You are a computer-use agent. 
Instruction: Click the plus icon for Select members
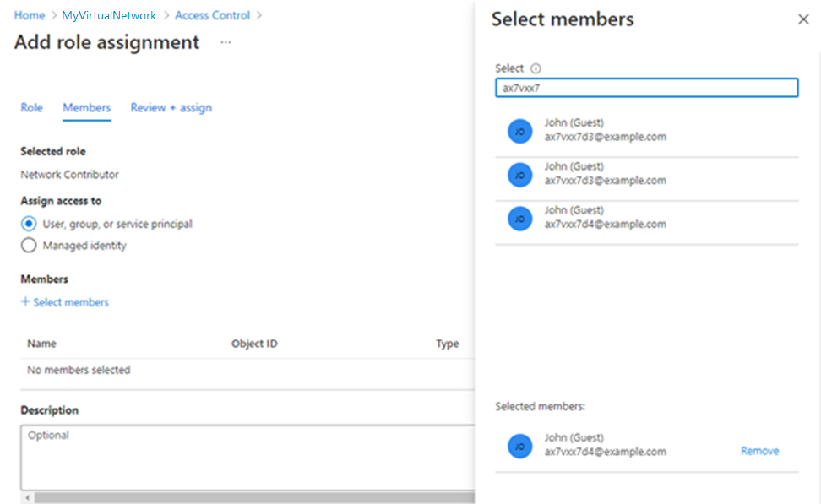[25, 302]
